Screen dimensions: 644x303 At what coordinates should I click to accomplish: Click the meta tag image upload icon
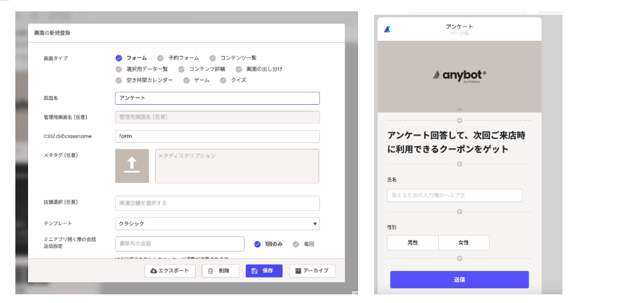pos(132,166)
